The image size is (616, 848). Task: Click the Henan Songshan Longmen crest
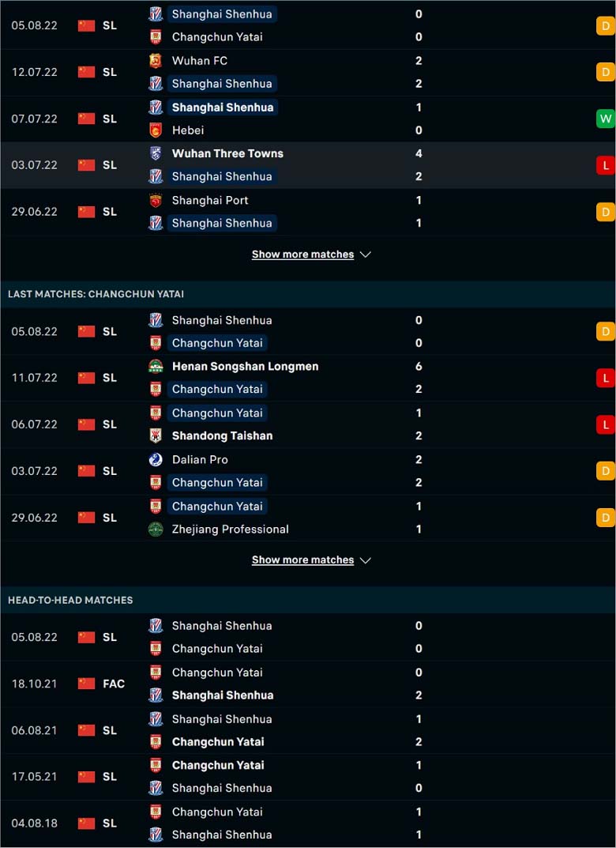point(156,367)
